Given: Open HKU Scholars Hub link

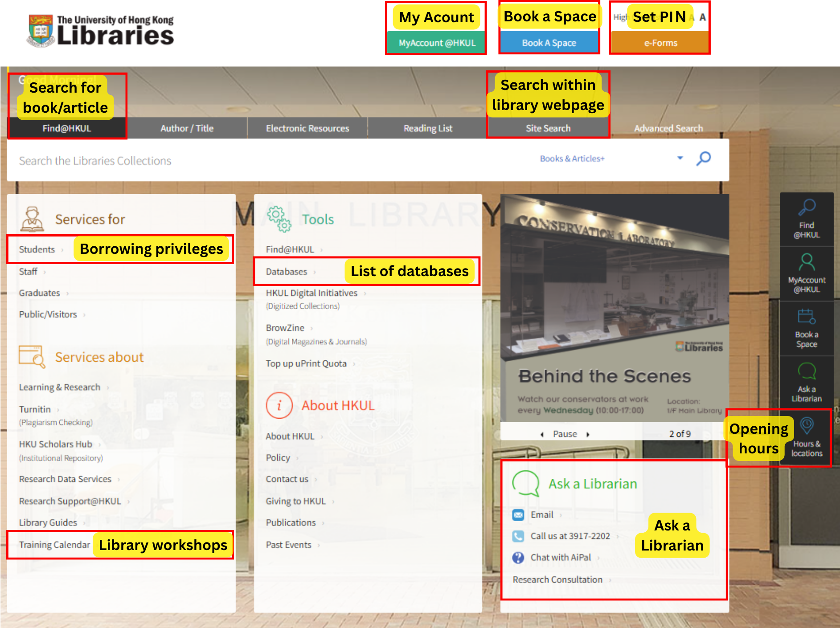Looking at the screenshot, I should [x=56, y=444].
